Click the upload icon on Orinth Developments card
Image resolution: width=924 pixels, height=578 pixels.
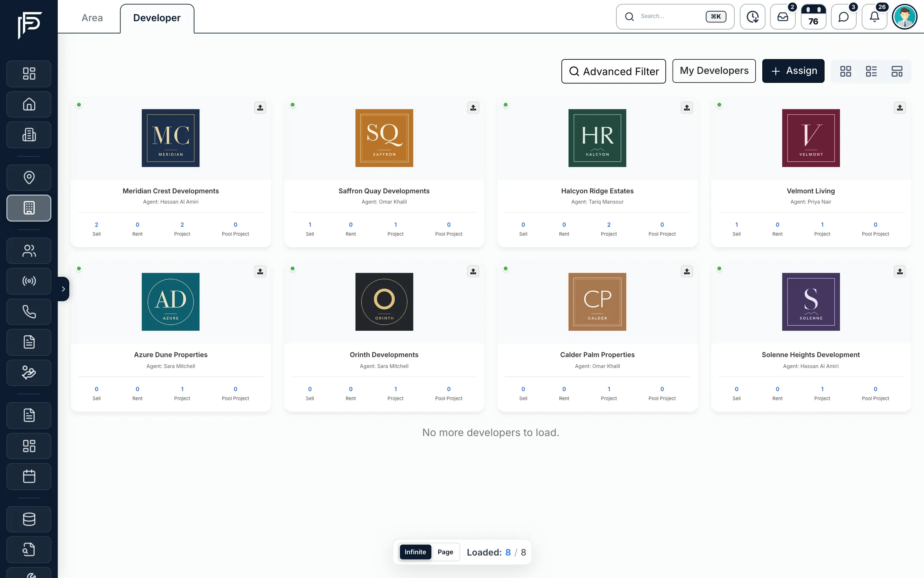pyautogui.click(x=473, y=271)
